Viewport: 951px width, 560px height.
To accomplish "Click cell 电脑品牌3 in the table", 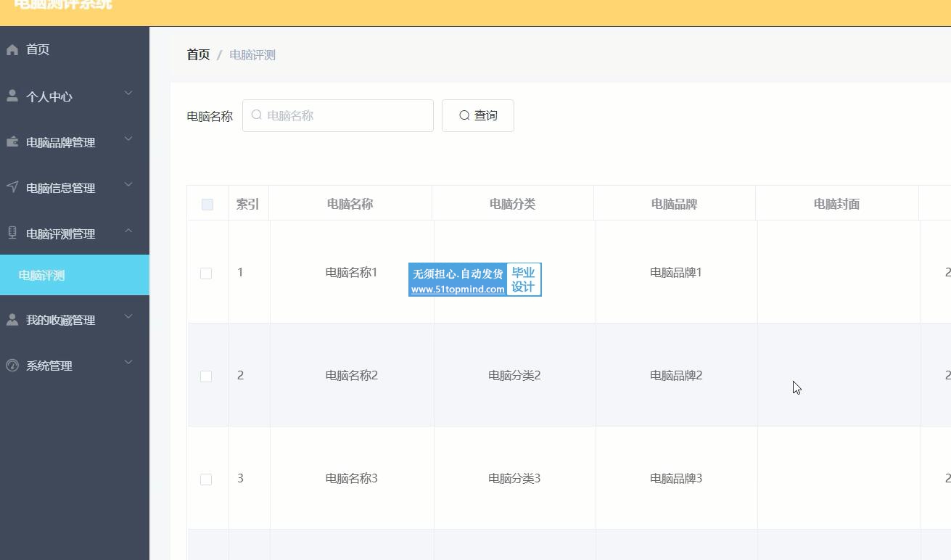I will pyautogui.click(x=676, y=479).
